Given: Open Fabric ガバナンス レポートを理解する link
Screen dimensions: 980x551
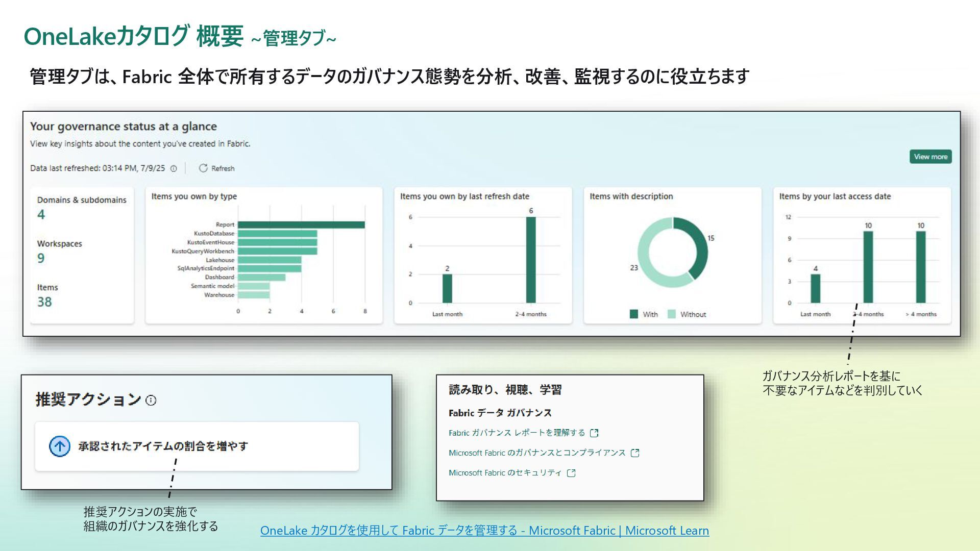Looking at the screenshot, I should click(x=517, y=433).
